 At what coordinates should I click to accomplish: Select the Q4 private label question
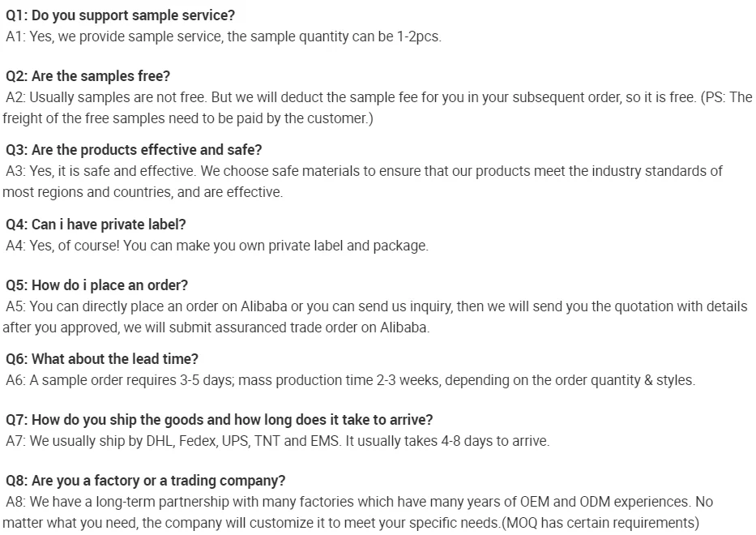pyautogui.click(x=96, y=225)
